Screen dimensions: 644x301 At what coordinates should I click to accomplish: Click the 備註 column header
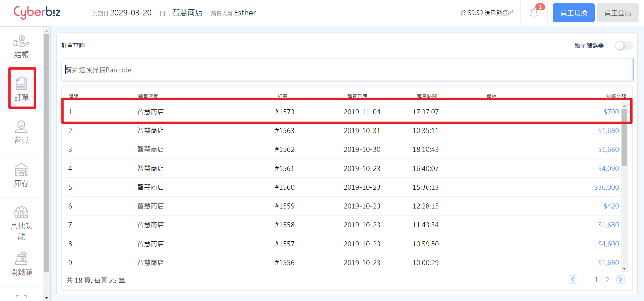click(491, 96)
